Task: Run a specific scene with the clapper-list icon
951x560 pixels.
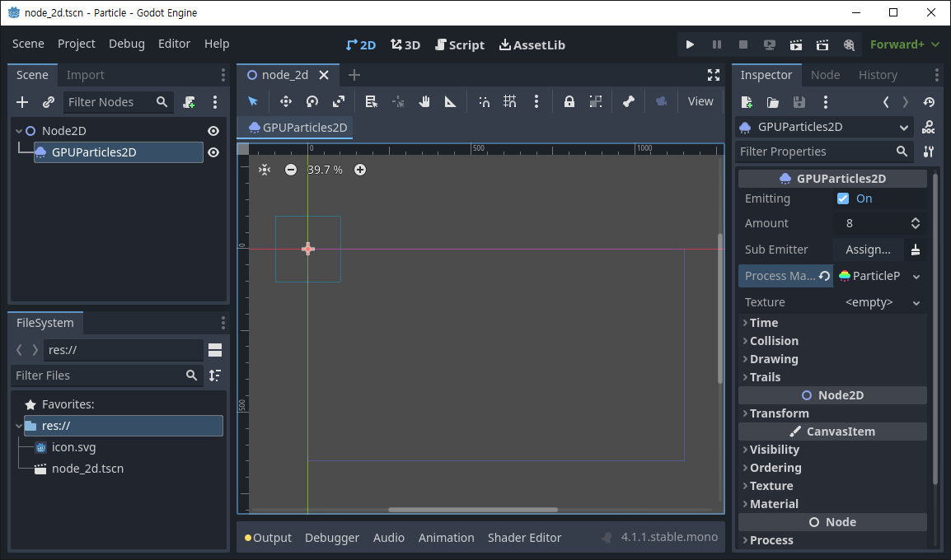Action: click(x=822, y=44)
